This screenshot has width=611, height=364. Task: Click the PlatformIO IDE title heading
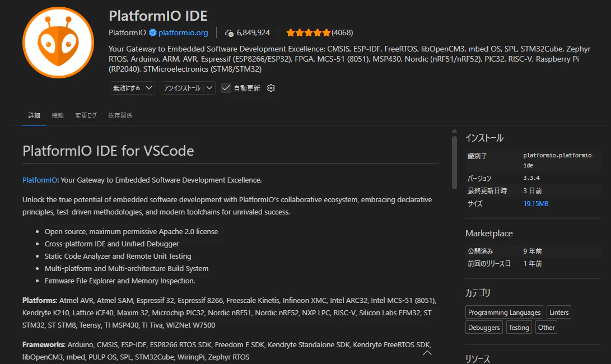point(158,16)
